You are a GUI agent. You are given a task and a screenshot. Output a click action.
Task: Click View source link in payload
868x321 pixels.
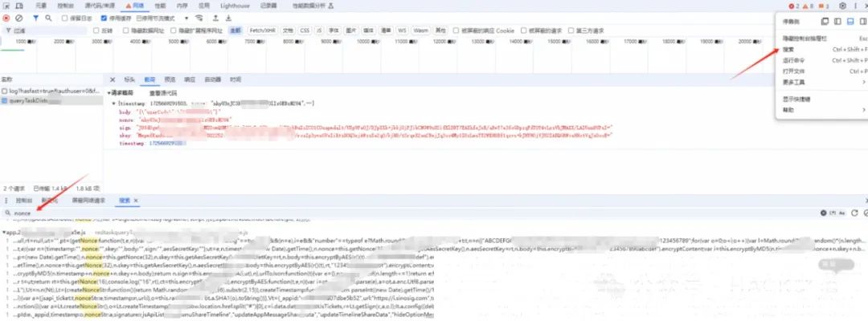[x=162, y=93]
